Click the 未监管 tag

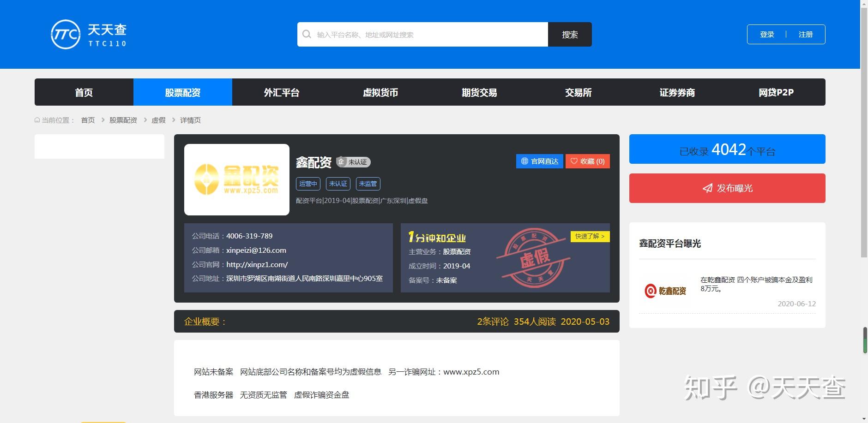tap(368, 184)
